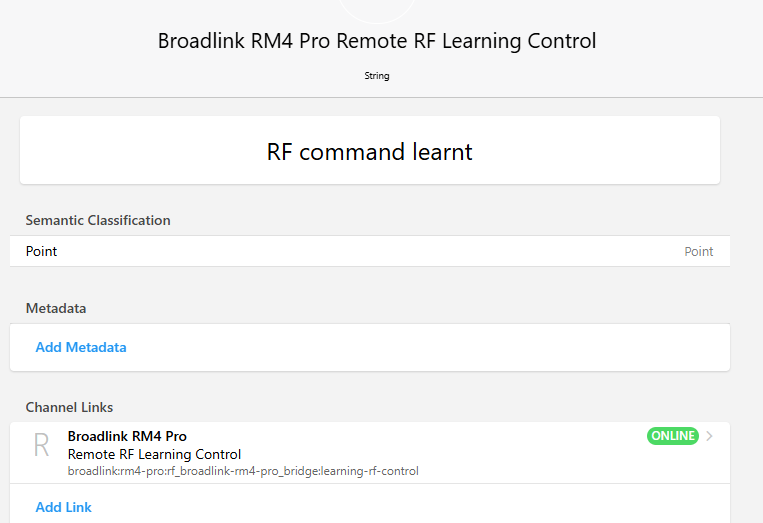This screenshot has width=763, height=523.
Task: Click the RF command learnt state card
Action: [x=369, y=151]
